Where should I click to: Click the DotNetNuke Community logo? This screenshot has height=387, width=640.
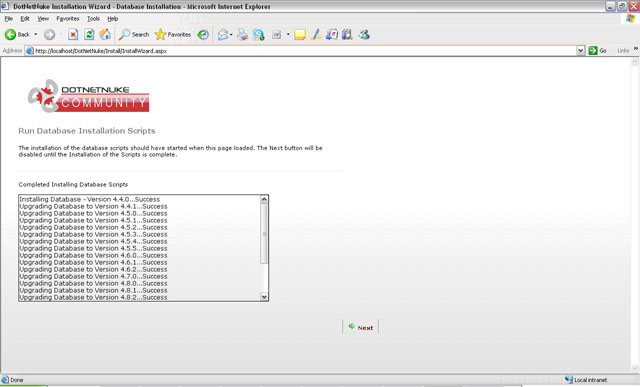point(89,96)
